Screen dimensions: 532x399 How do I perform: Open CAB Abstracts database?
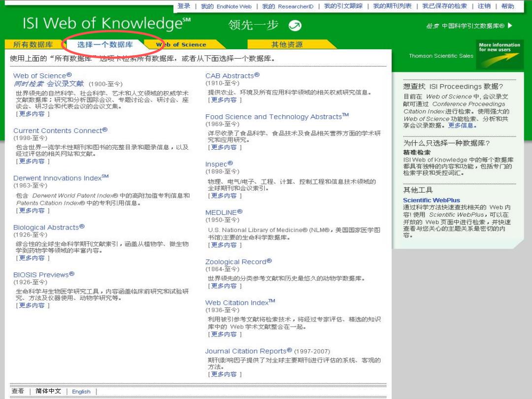tap(233, 75)
